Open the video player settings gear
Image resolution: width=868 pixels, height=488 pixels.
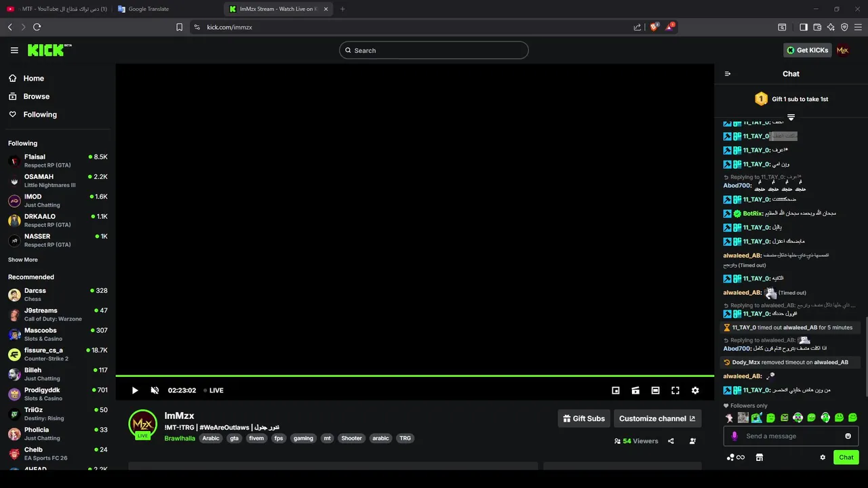click(695, 390)
